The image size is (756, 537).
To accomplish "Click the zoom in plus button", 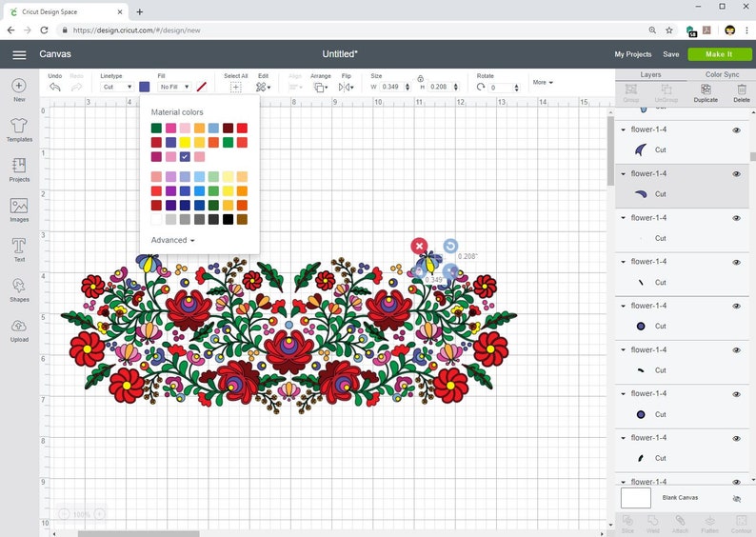I will pyautogui.click(x=99, y=514).
